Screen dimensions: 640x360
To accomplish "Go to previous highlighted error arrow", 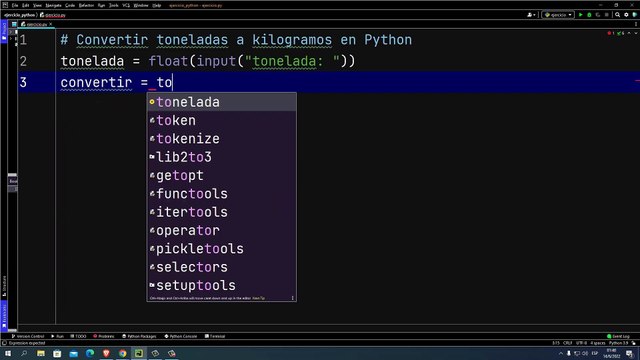I will point(629,33).
